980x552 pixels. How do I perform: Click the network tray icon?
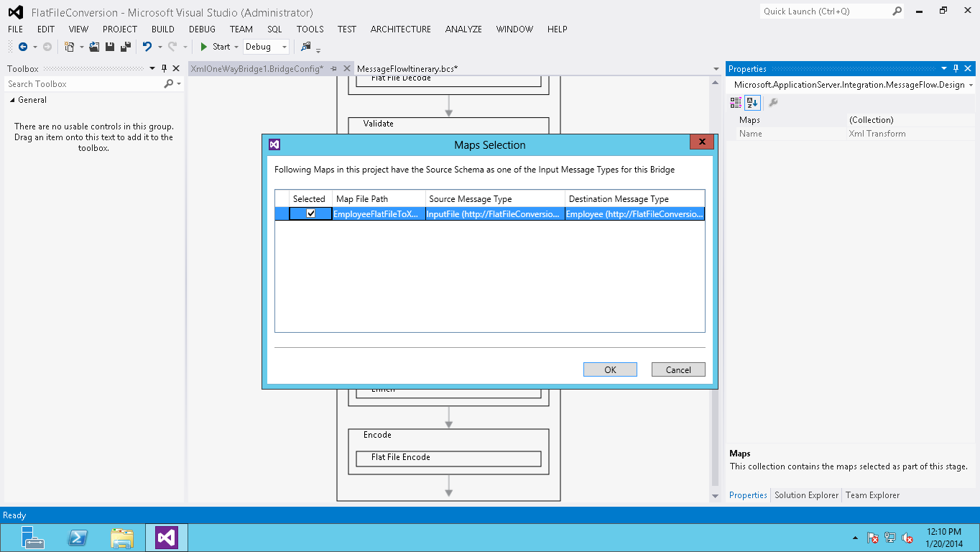pos(890,538)
